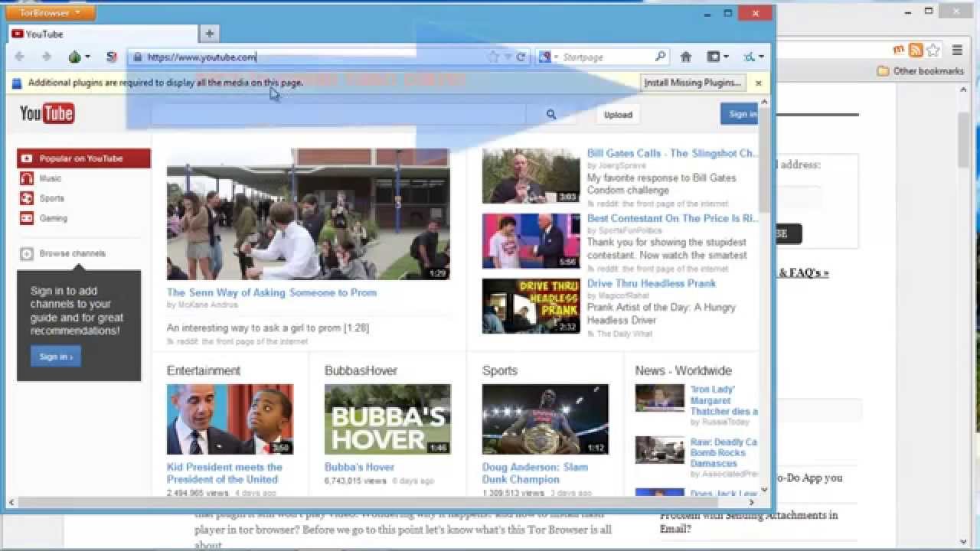Click the NoScript S icon
Image resolution: width=980 pixels, height=551 pixels.
[x=112, y=57]
